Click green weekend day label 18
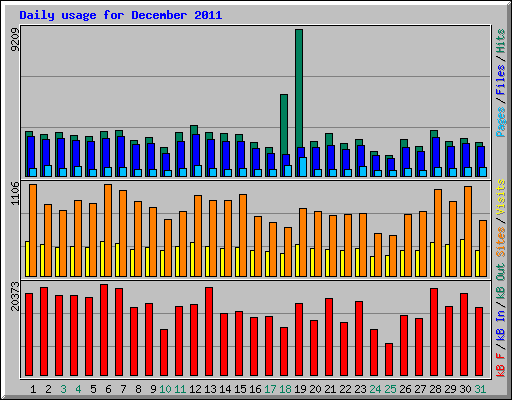This screenshot has height=400, width=512. [x=285, y=389]
